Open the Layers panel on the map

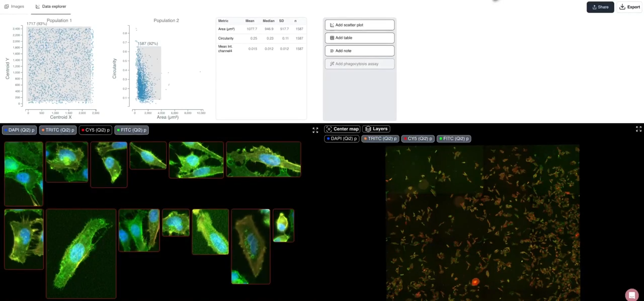[x=377, y=129]
